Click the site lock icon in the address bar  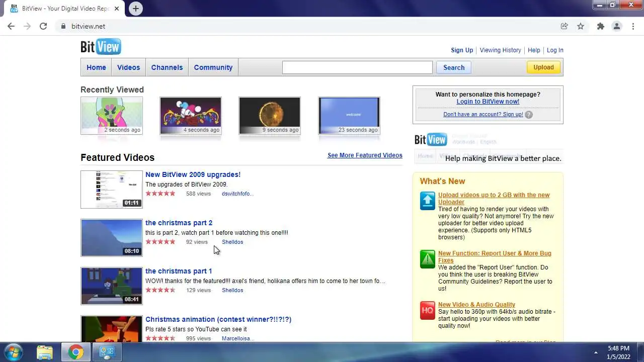tap(63, 26)
